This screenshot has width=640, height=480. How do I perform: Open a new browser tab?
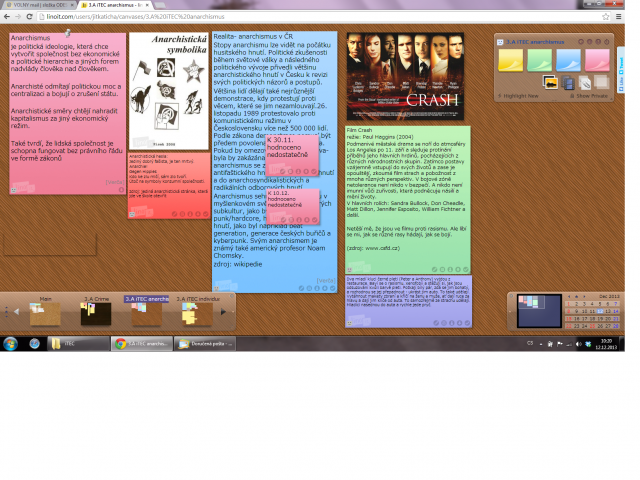pos(160,5)
